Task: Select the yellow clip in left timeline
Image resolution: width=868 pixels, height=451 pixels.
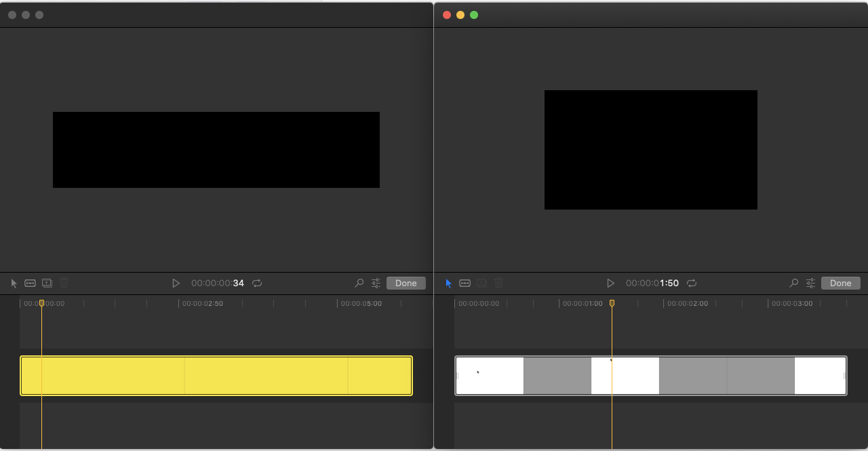Action: [216, 376]
